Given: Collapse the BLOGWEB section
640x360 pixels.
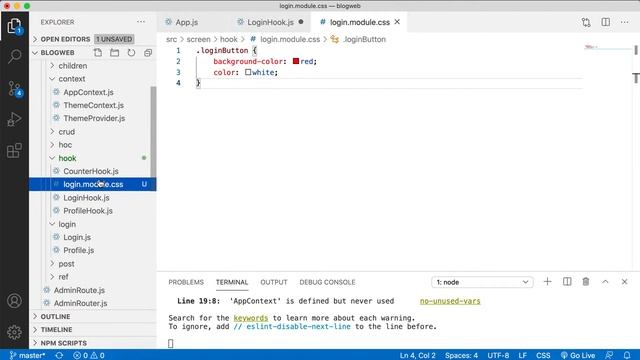Looking at the screenshot, I should pos(57,53).
